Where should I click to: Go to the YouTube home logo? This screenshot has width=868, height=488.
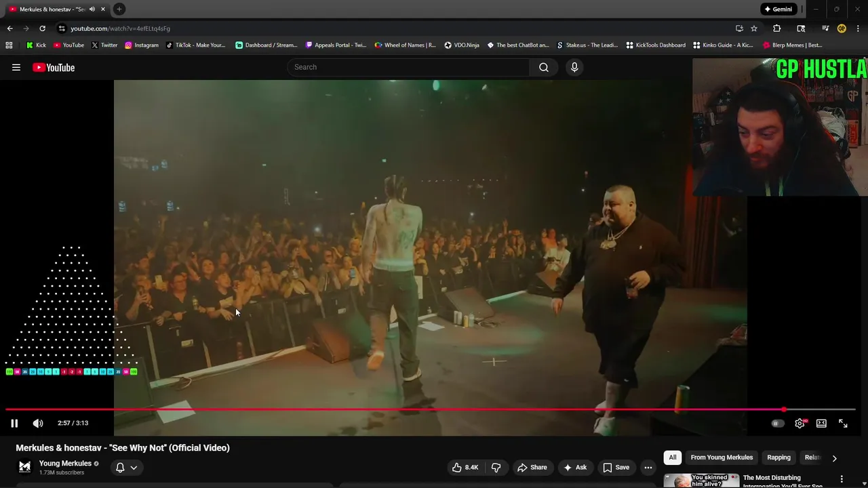(54, 67)
